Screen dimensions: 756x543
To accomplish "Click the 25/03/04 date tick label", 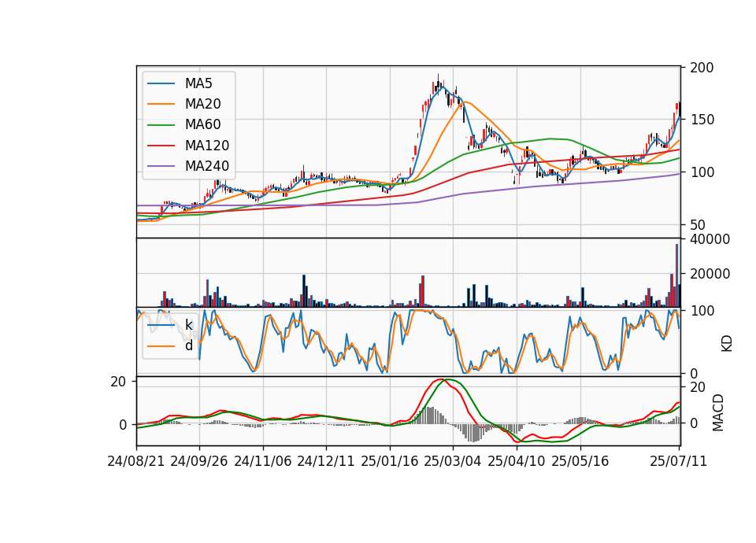I will click(453, 461).
